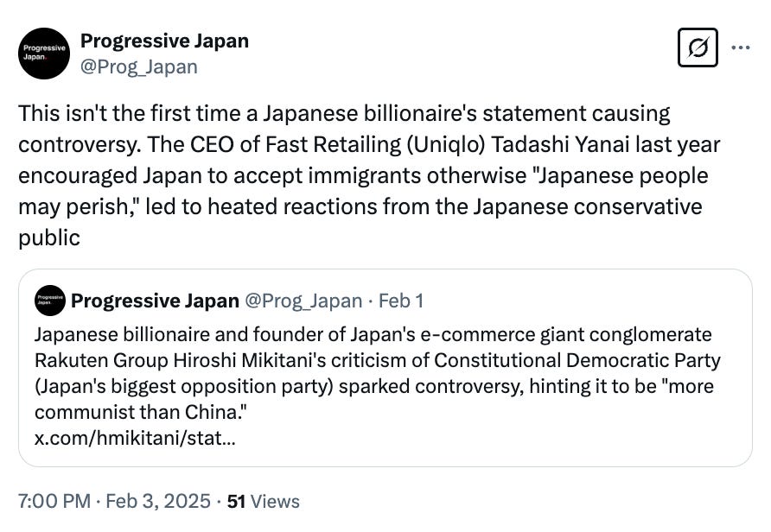The image size is (771, 532).
Task: Open the x.com/hmikitani/stat... link
Action: [x=134, y=437]
